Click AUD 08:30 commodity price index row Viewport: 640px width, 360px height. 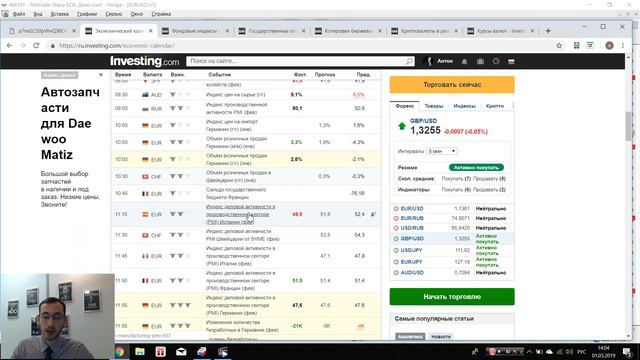[247, 95]
